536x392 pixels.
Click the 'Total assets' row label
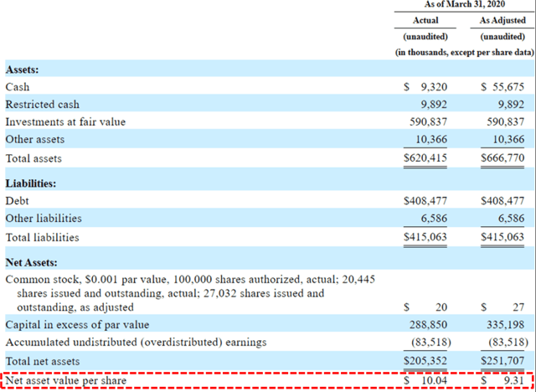tap(33, 158)
